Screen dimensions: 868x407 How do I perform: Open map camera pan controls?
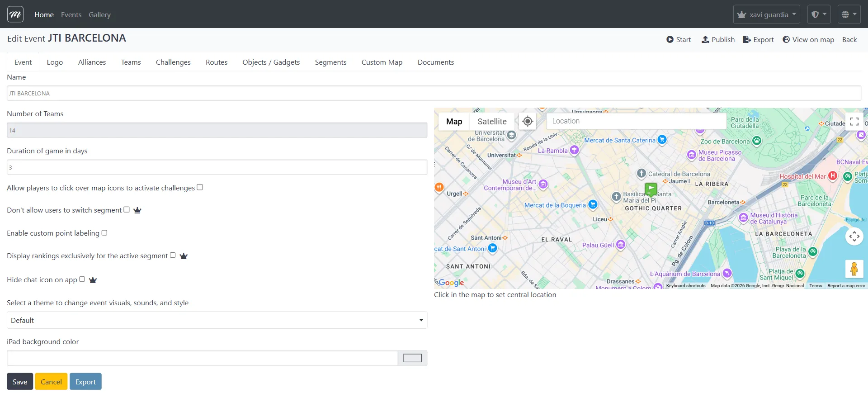pyautogui.click(x=854, y=236)
